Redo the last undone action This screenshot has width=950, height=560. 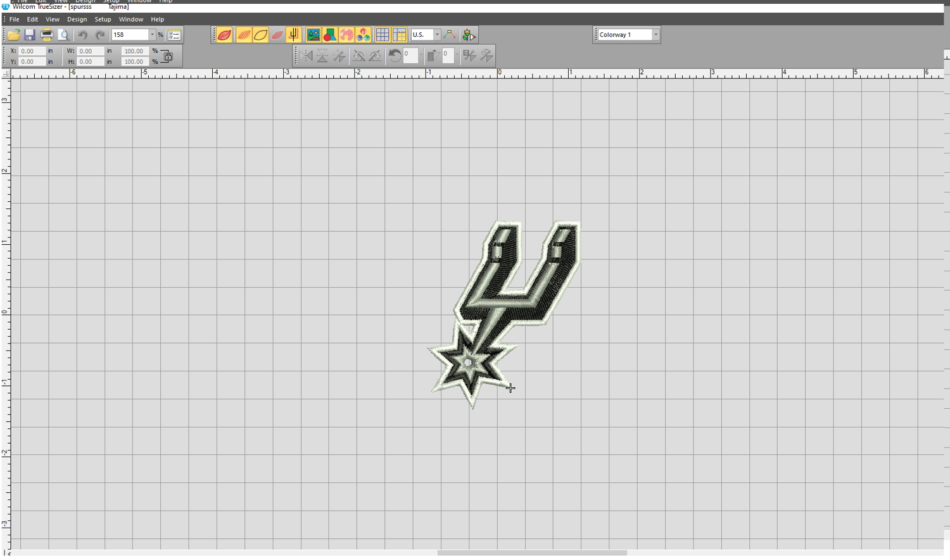(99, 35)
